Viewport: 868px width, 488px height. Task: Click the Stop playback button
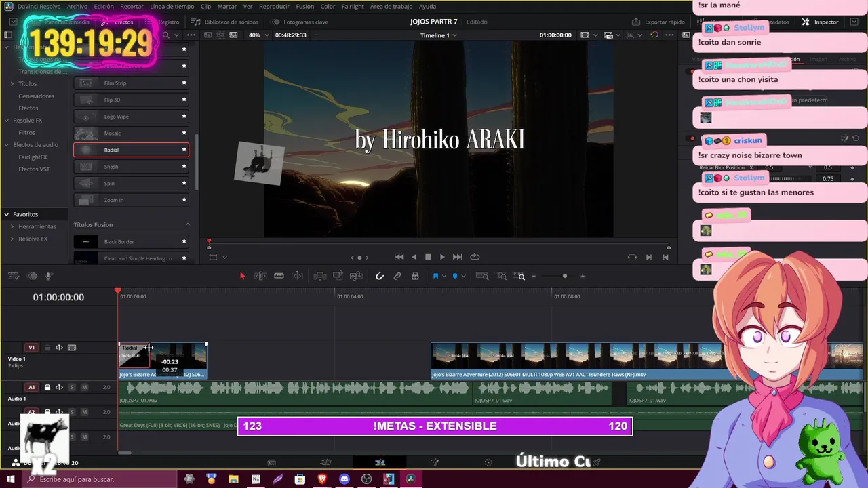point(428,257)
